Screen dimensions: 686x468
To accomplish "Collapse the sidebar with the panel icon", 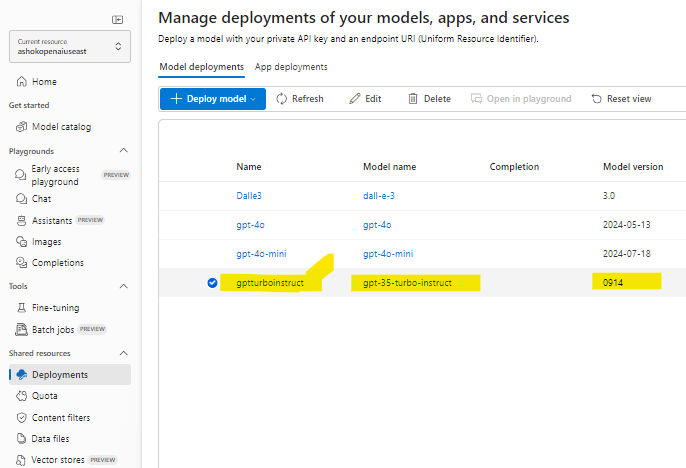I will pos(117,20).
